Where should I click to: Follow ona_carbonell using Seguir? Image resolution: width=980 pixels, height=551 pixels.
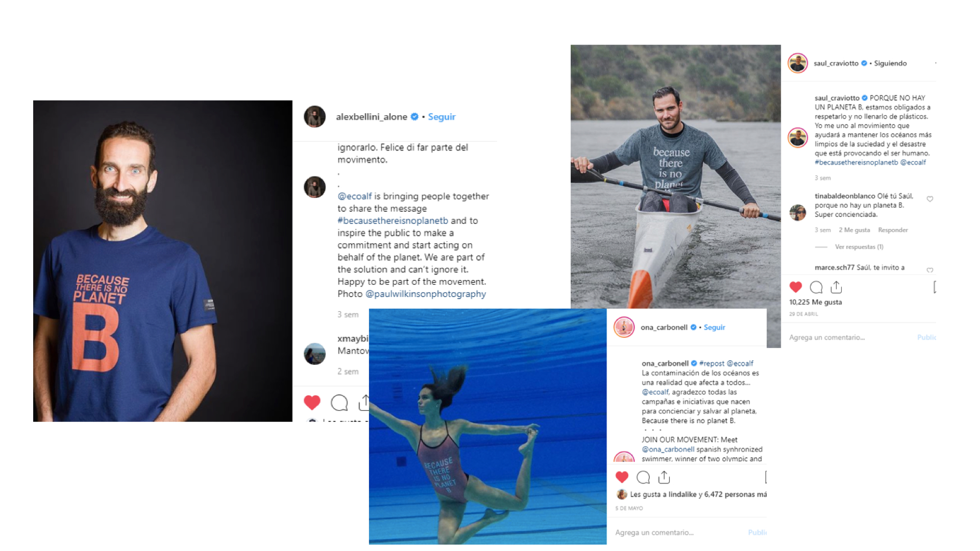click(714, 328)
